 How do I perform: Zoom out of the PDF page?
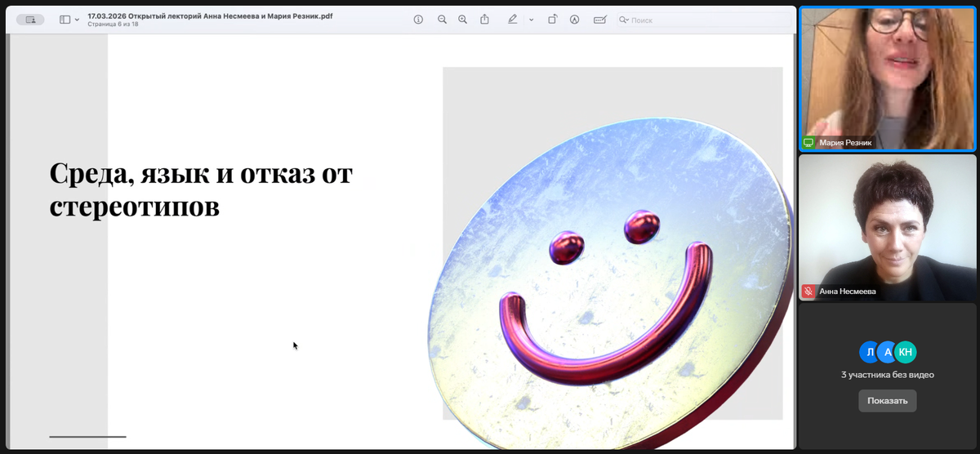pos(442,20)
